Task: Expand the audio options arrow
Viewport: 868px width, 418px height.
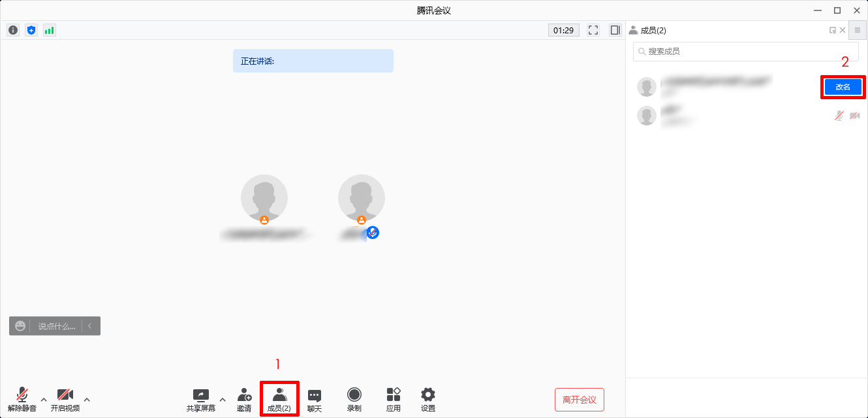Action: [x=44, y=399]
